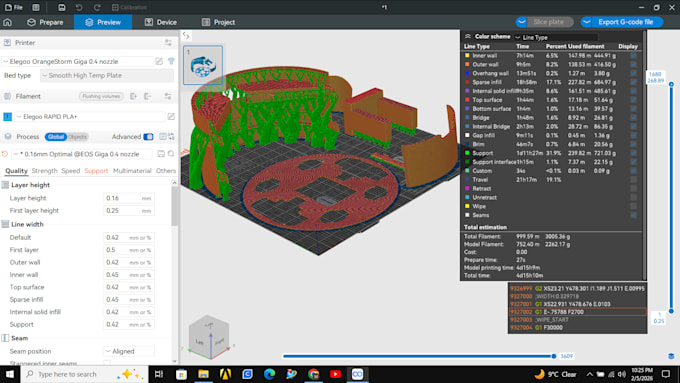Click First layer height value field

tap(129, 211)
